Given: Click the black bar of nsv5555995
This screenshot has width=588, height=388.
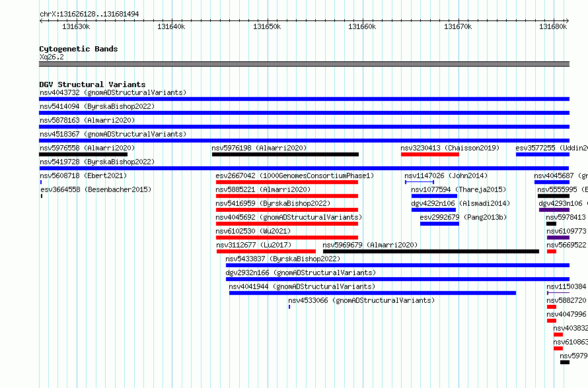Looking at the screenshot, I should point(554,196).
